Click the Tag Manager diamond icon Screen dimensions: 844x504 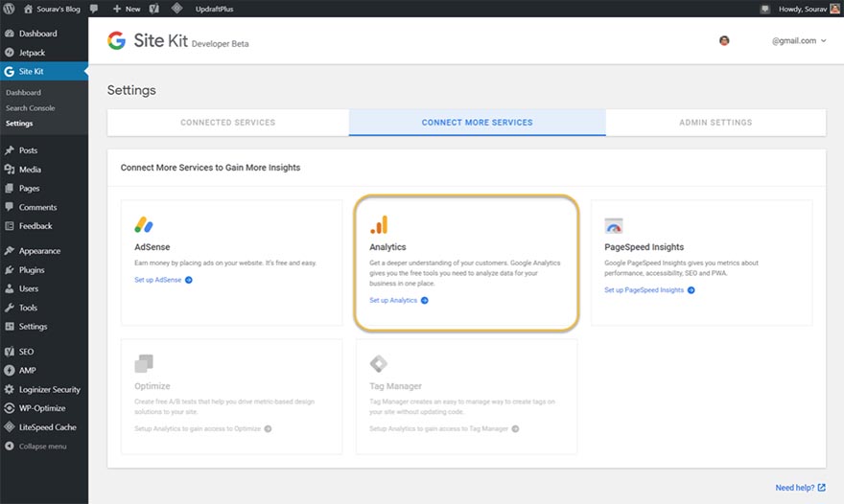click(379, 363)
